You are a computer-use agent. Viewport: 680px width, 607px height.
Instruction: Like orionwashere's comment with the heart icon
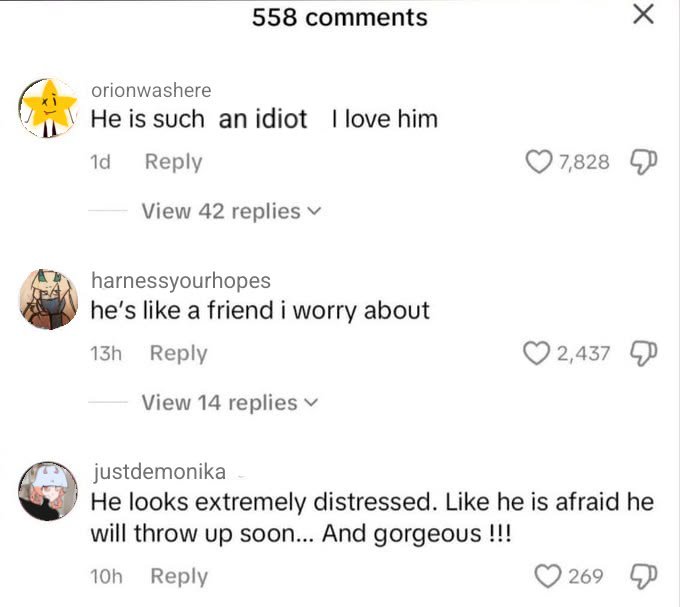pos(539,162)
